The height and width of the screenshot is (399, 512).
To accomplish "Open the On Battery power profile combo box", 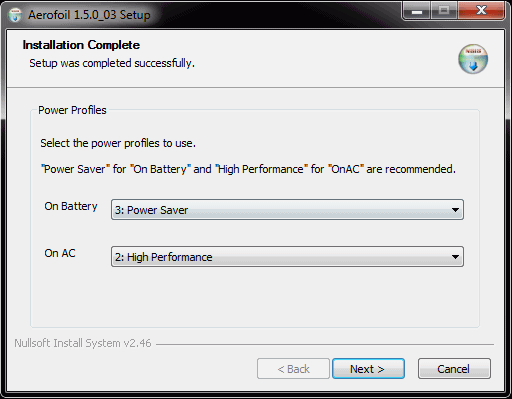I will pyautogui.click(x=287, y=210).
